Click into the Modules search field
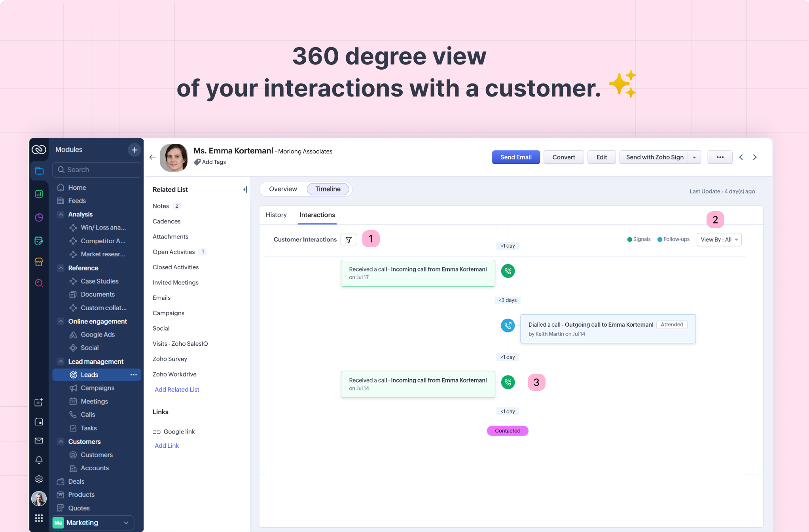 97,170
